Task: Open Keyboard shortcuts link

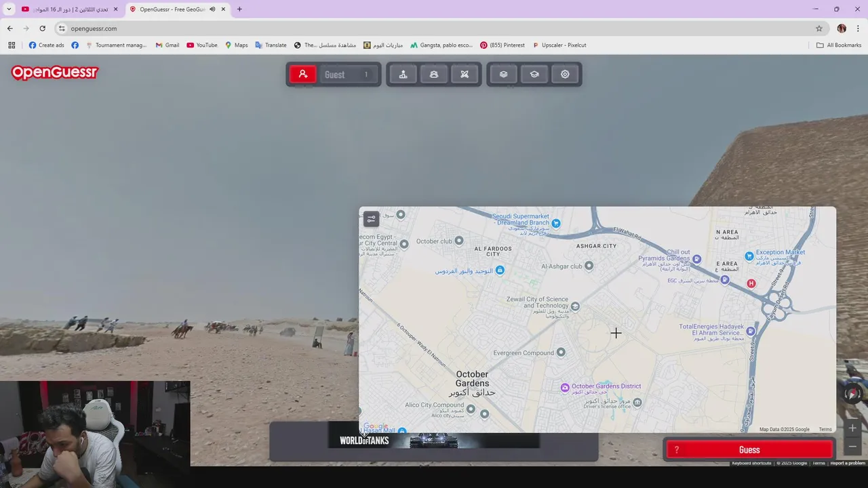Action: pyautogui.click(x=751, y=463)
